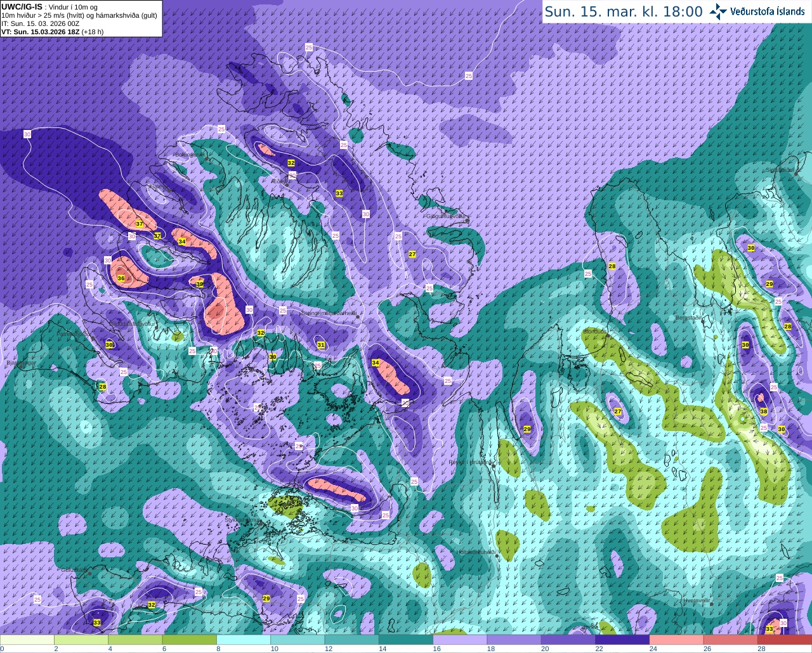
Task: Pick the 8–10 m/s light cyan legend swatch
Action: (x=244, y=640)
